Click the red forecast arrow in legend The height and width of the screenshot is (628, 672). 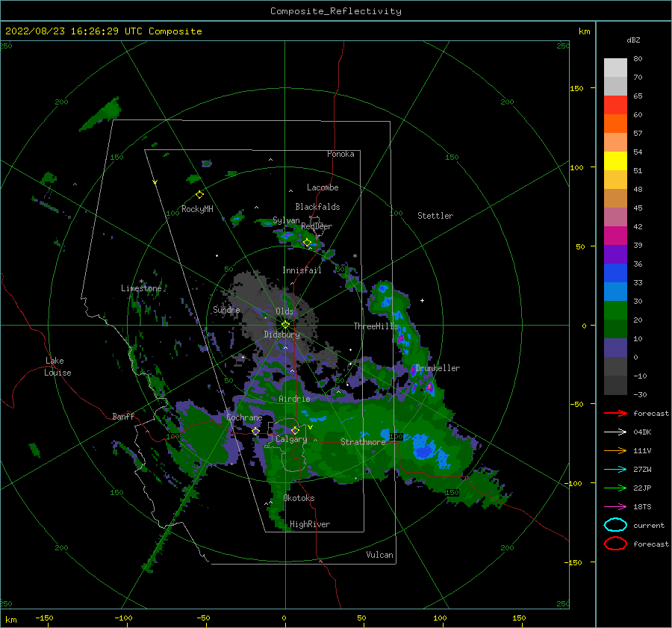tap(615, 413)
